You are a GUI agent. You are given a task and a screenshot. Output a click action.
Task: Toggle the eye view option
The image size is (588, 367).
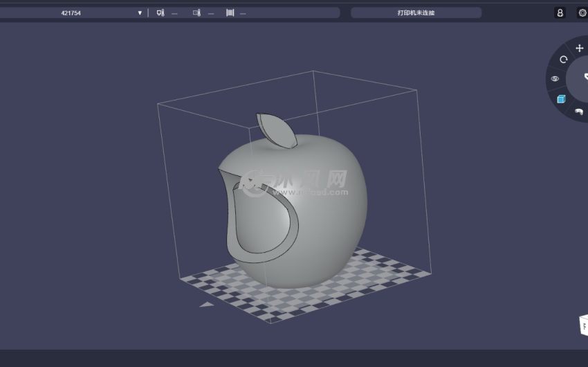point(555,79)
